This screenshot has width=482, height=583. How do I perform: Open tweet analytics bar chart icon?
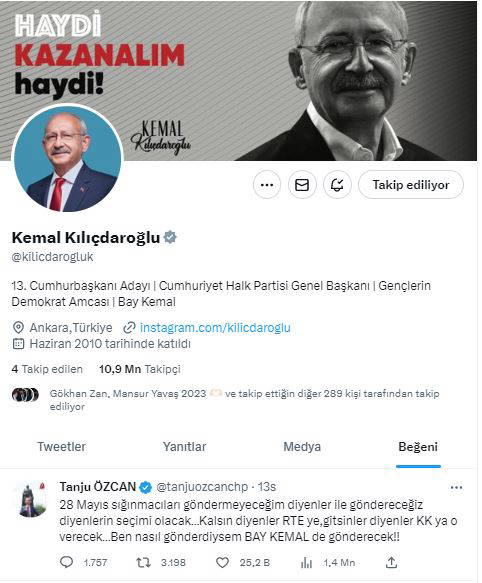[306, 563]
